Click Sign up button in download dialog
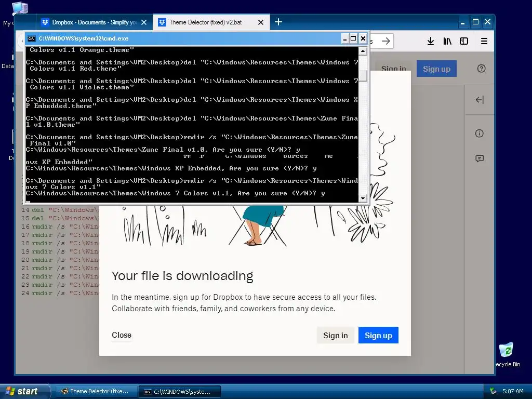The image size is (532, 399). click(x=378, y=335)
